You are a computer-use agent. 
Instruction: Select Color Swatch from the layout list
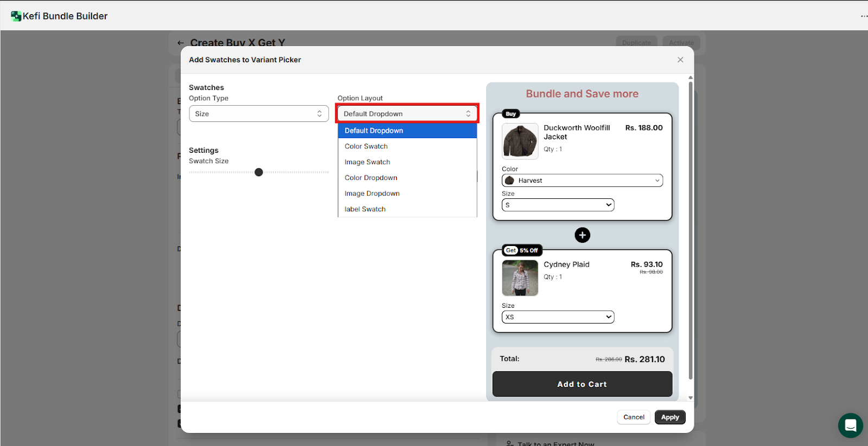point(366,146)
